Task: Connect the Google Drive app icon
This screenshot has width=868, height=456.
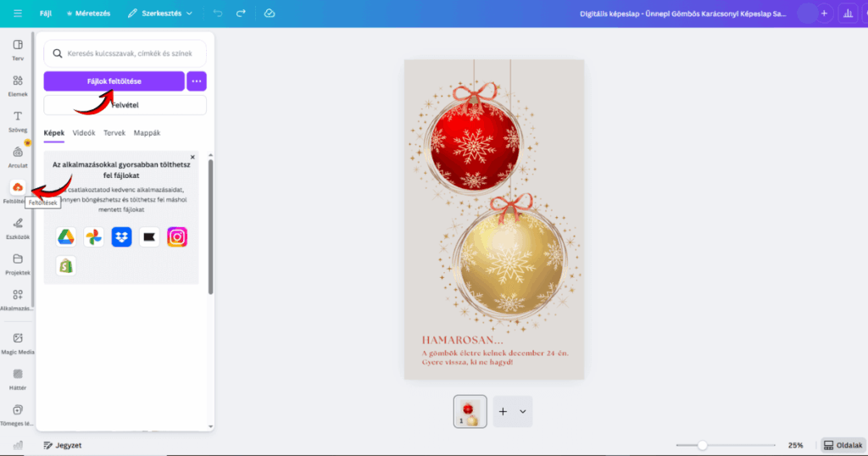Action: (66, 237)
